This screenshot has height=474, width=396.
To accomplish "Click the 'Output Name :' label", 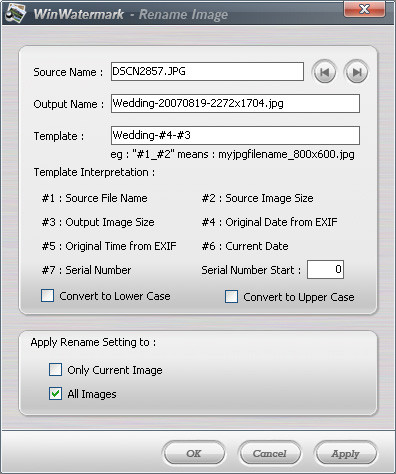I will [69, 104].
